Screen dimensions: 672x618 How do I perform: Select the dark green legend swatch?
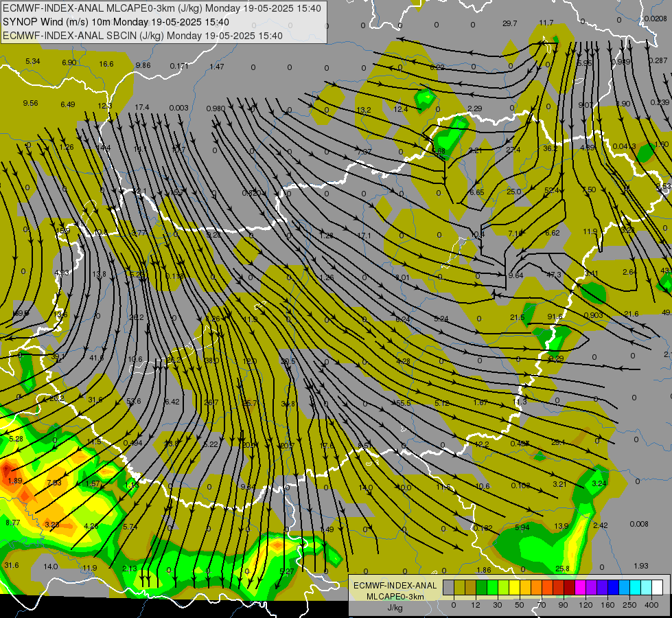click(482, 588)
